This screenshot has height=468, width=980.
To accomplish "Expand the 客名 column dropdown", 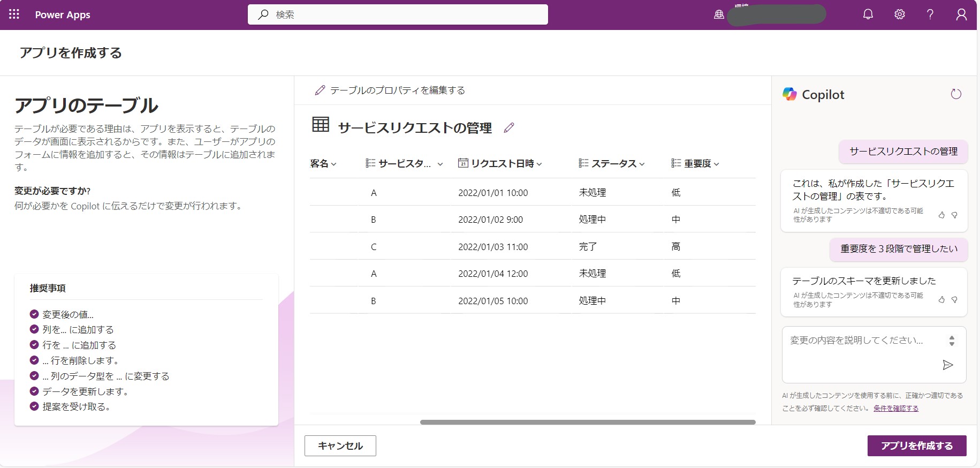I will (x=334, y=164).
